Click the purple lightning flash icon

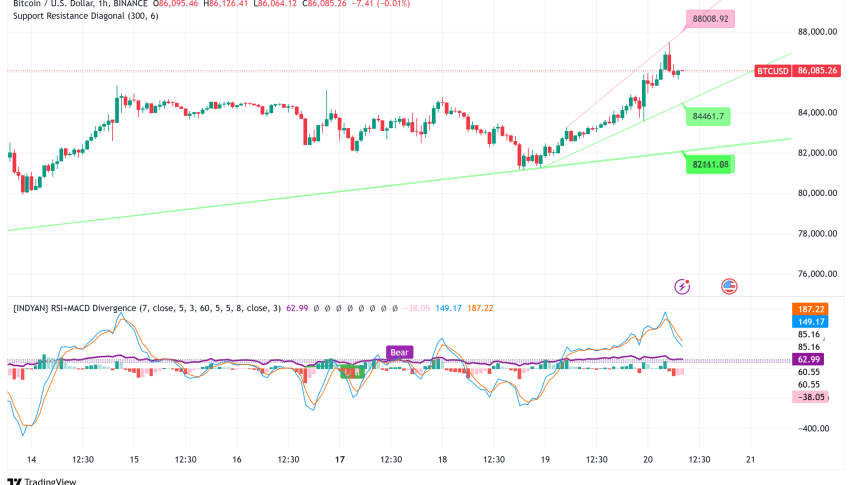[x=682, y=286]
